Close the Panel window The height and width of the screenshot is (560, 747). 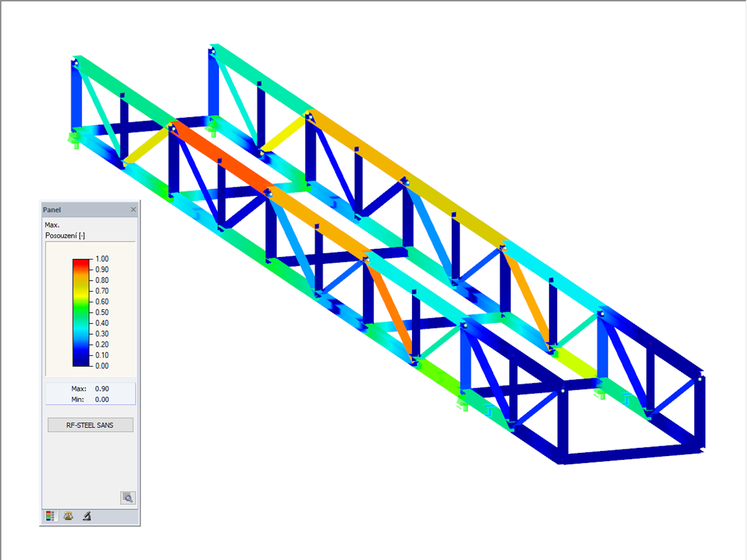tap(133, 210)
